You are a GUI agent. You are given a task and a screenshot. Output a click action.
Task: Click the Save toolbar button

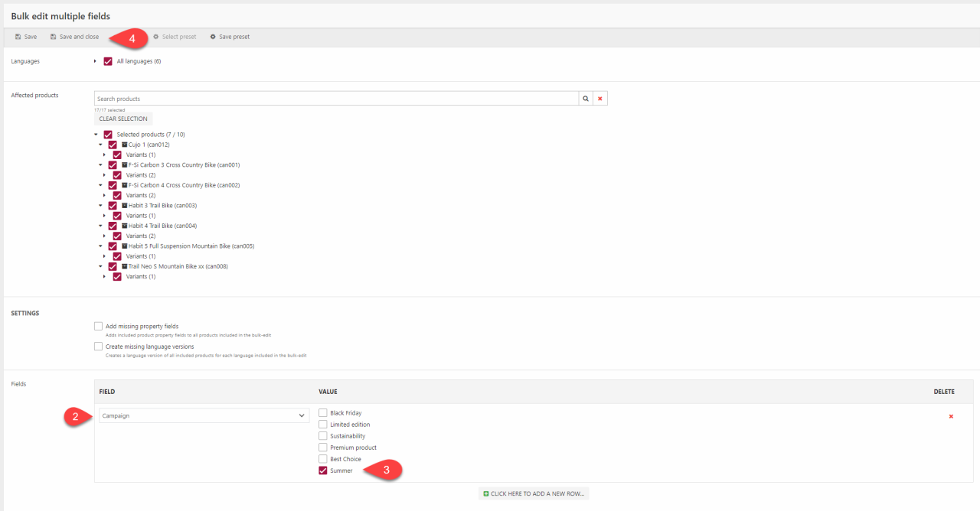[x=26, y=37]
